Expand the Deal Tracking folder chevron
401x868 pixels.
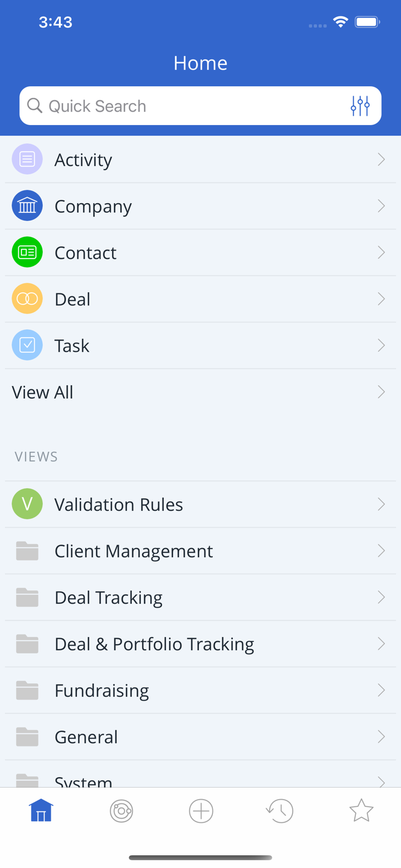(x=381, y=597)
